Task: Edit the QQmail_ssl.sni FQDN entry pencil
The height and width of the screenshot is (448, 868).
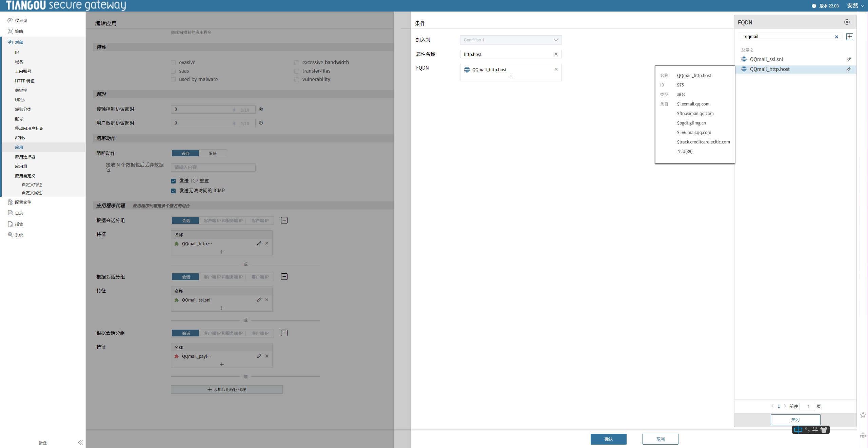Action: [x=848, y=59]
